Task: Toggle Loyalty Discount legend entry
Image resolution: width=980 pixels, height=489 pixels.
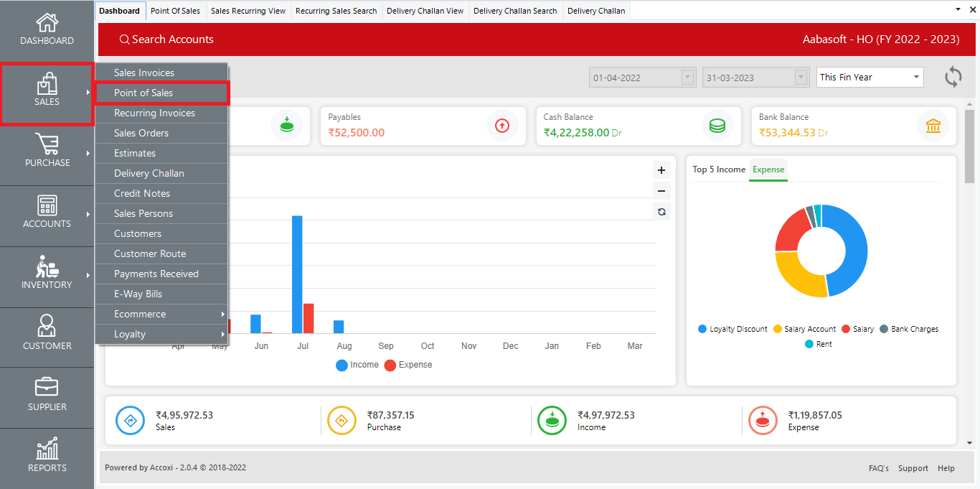Action: (x=732, y=329)
